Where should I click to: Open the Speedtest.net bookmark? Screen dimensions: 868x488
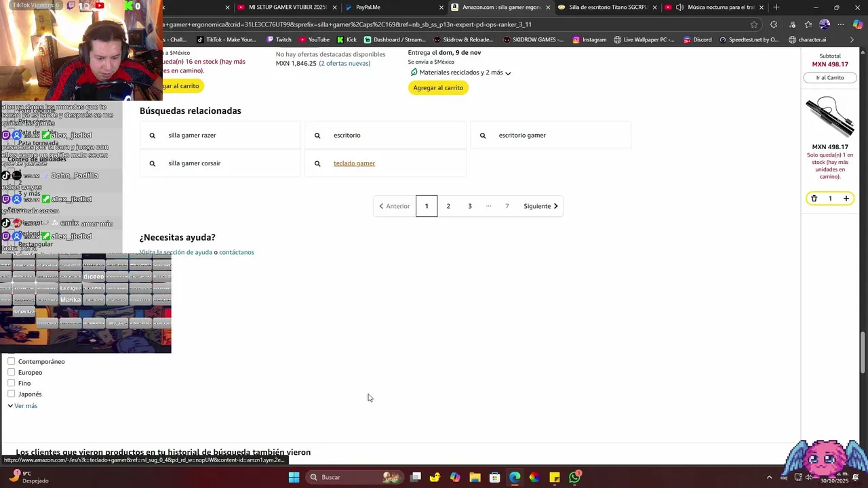(x=749, y=40)
